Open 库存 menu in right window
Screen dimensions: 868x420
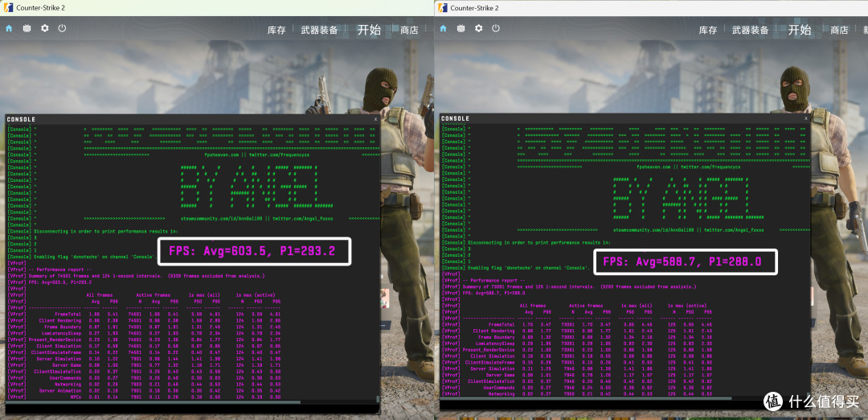[x=708, y=30]
